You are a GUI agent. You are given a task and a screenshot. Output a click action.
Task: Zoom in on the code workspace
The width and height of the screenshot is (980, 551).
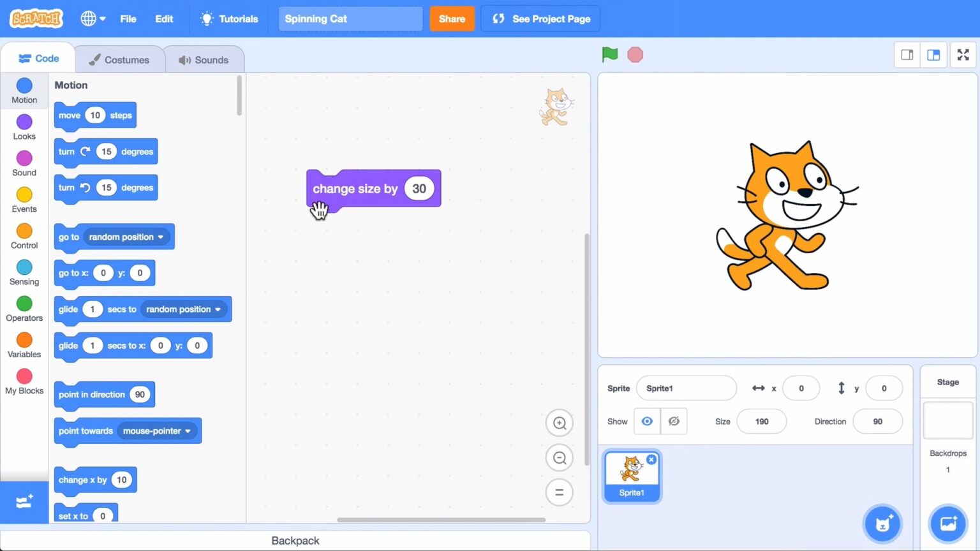560,423
